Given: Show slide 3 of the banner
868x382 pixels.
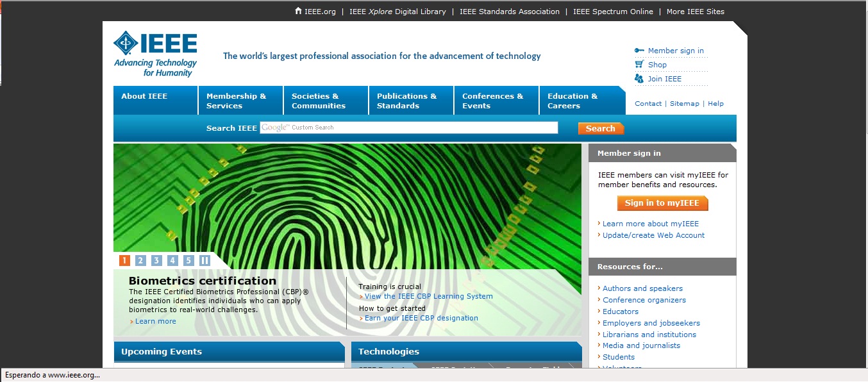Looking at the screenshot, I should pyautogui.click(x=156, y=260).
